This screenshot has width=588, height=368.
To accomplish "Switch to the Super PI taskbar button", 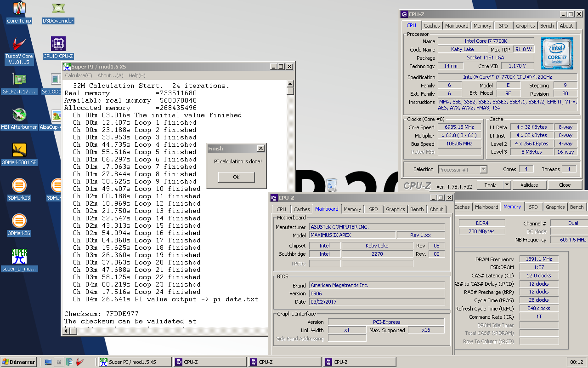I will (x=135, y=362).
